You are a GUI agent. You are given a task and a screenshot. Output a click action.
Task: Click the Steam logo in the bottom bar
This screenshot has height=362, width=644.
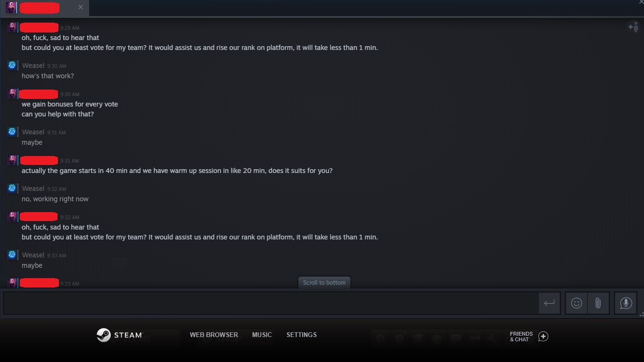point(119,335)
